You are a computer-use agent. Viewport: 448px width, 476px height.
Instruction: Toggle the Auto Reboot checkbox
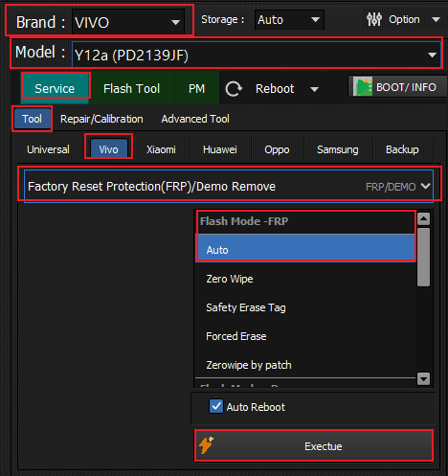(216, 406)
